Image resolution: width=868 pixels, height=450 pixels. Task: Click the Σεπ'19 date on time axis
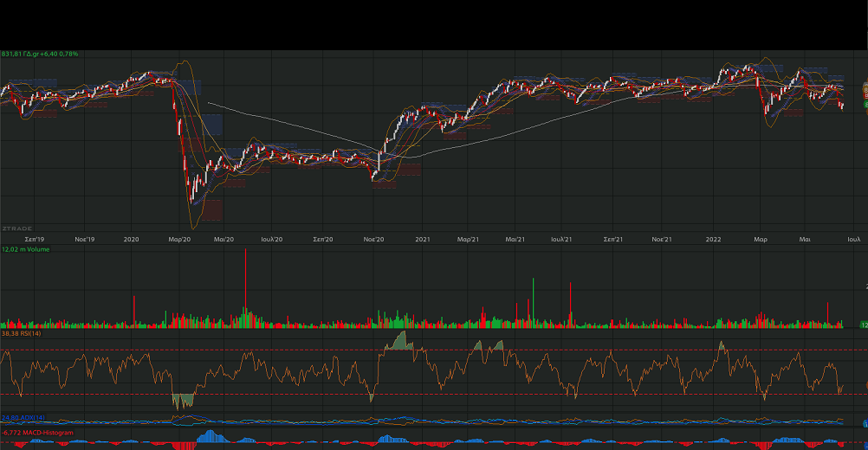(35, 238)
